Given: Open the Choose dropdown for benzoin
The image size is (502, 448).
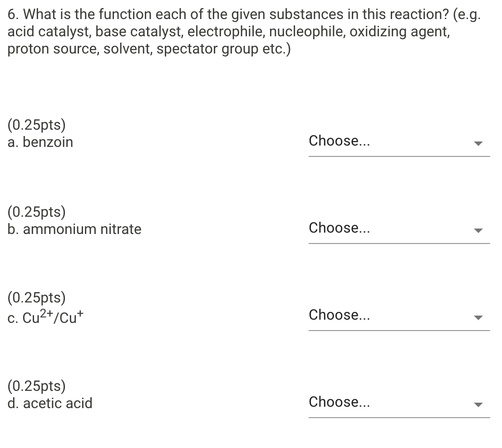Looking at the screenshot, I should coord(399,141).
